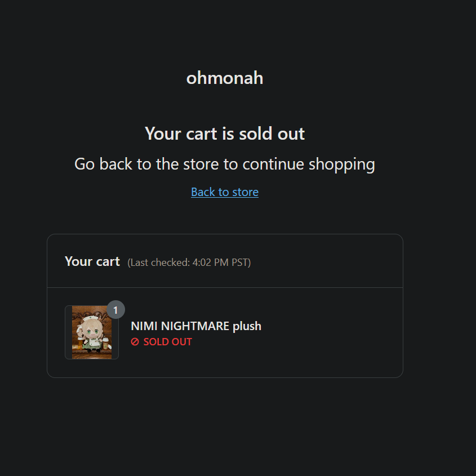Open the Back to store link
Screen dimensions: 476x476
[x=225, y=192]
